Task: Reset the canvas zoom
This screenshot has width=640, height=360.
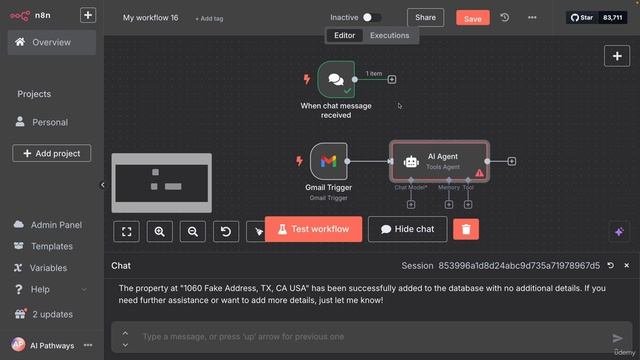Action: pyautogui.click(x=226, y=232)
